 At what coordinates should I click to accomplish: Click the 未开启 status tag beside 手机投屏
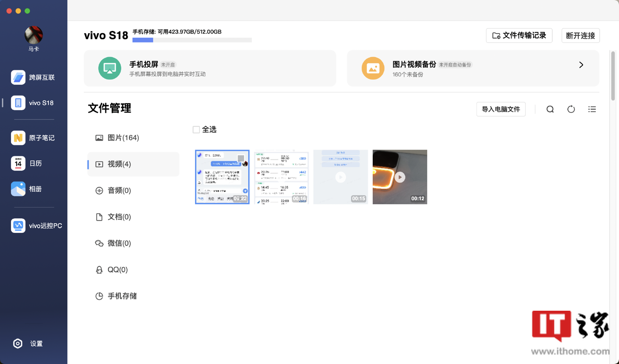tap(168, 65)
